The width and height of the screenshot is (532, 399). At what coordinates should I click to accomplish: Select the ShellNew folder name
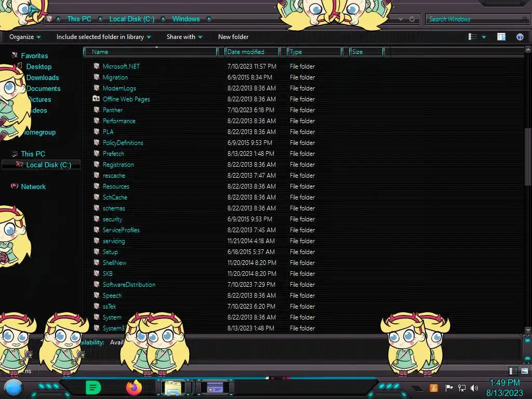tap(114, 262)
